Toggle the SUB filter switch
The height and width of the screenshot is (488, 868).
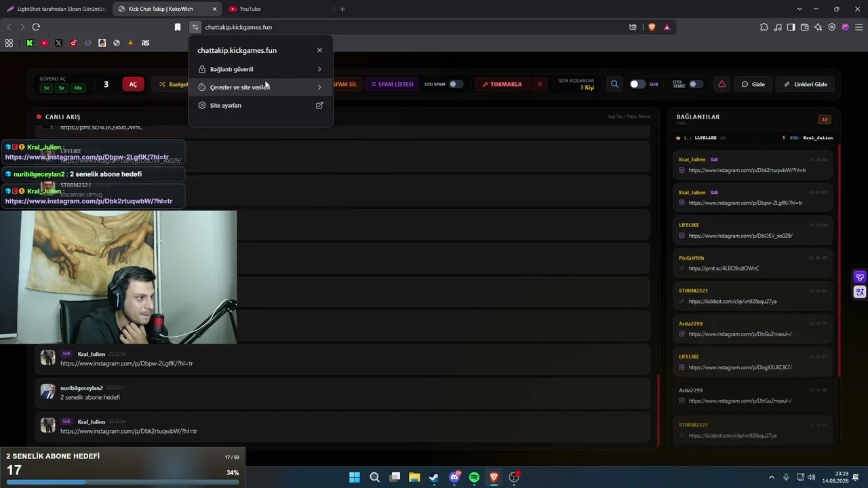click(x=637, y=84)
